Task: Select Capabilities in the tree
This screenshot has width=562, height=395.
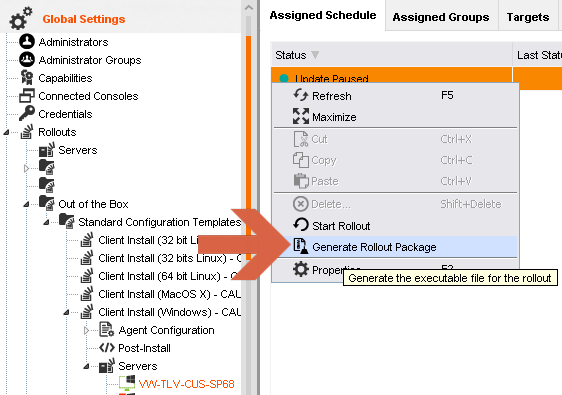Action: (x=65, y=78)
